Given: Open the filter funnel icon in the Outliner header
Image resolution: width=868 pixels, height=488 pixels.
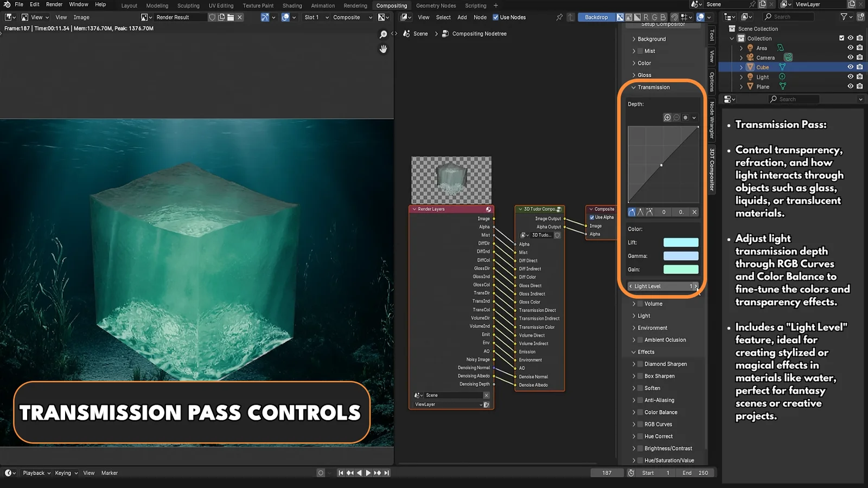Looking at the screenshot, I should tap(845, 17).
